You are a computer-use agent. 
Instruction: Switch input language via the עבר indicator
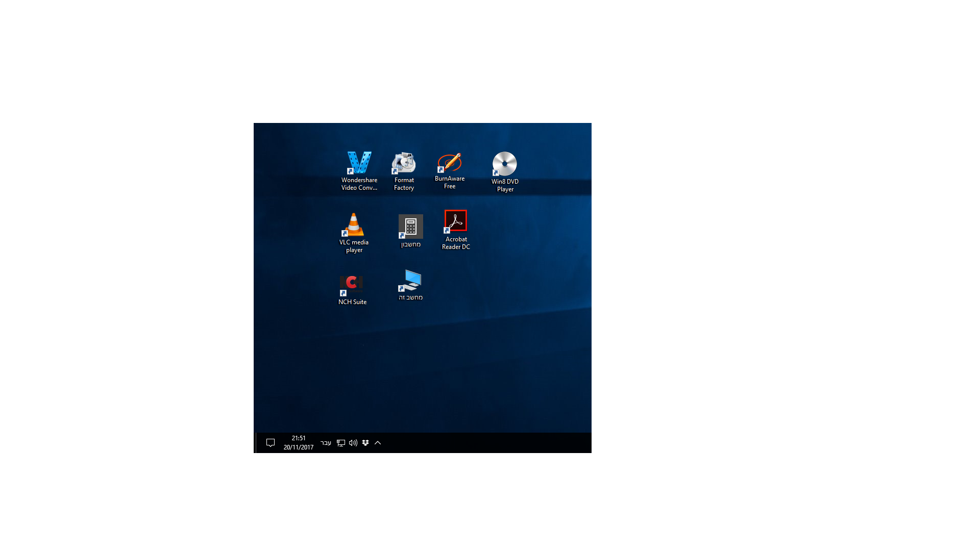coord(326,443)
